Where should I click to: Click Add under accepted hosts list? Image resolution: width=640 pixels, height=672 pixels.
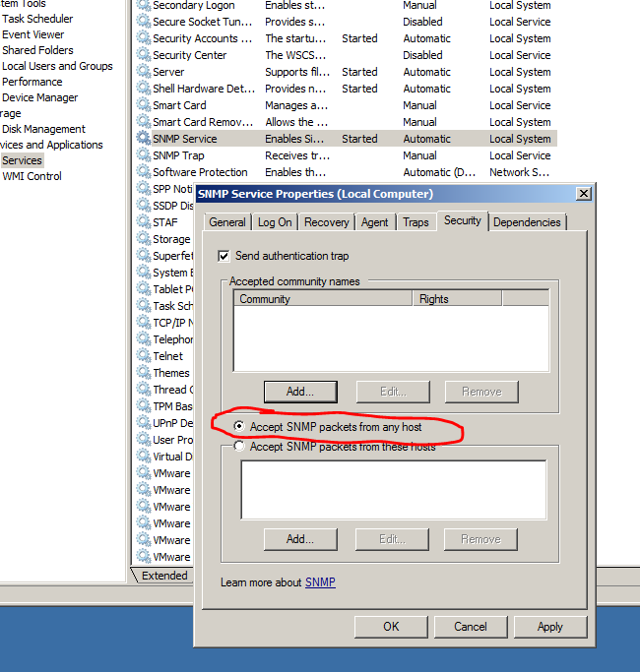(x=300, y=539)
